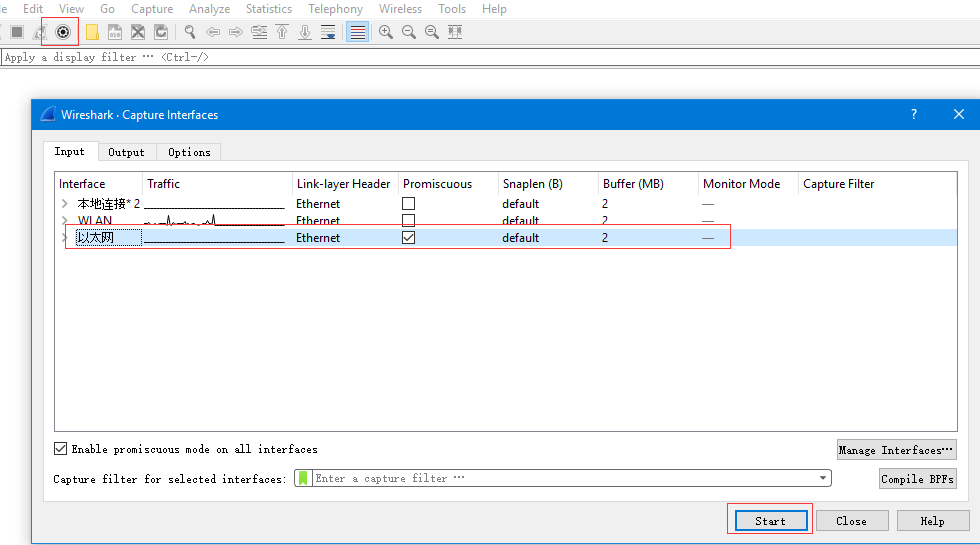This screenshot has width=980, height=545.
Task: Click the dialog Help button
Action: pos(932,521)
